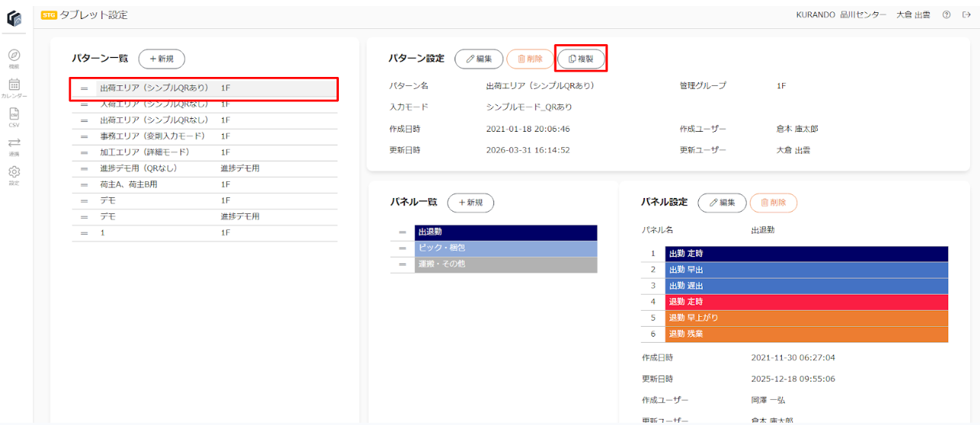Select the デモ pattern with group 1F
This screenshot has width=980, height=425.
point(205,200)
